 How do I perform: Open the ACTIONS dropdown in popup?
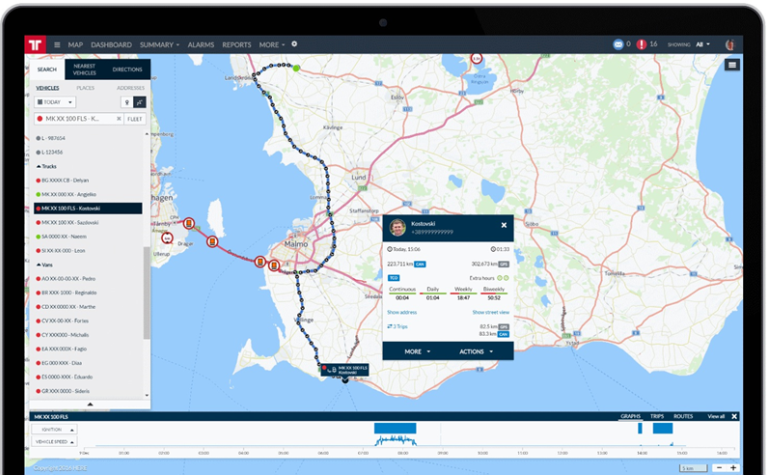(x=475, y=351)
